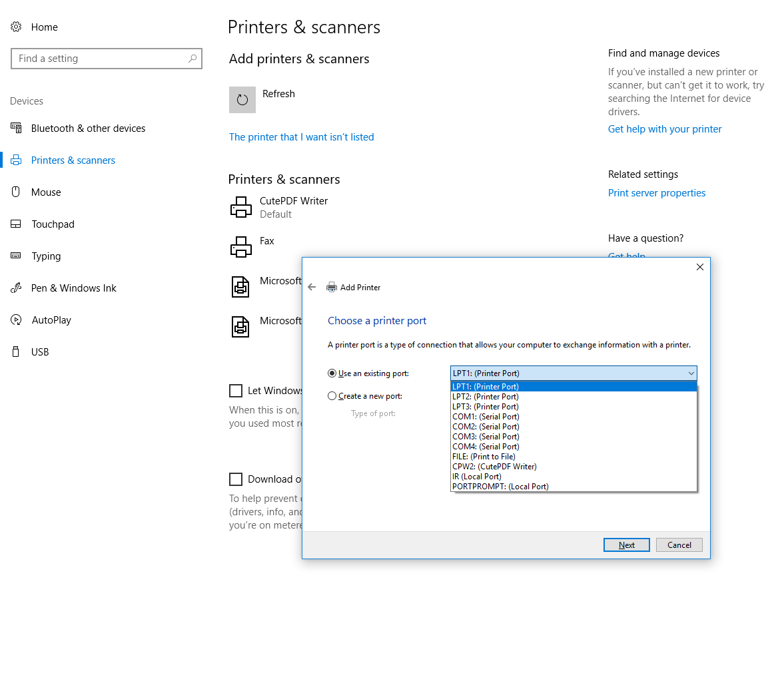
Task: Focus the Find a setting search field
Action: click(x=106, y=59)
